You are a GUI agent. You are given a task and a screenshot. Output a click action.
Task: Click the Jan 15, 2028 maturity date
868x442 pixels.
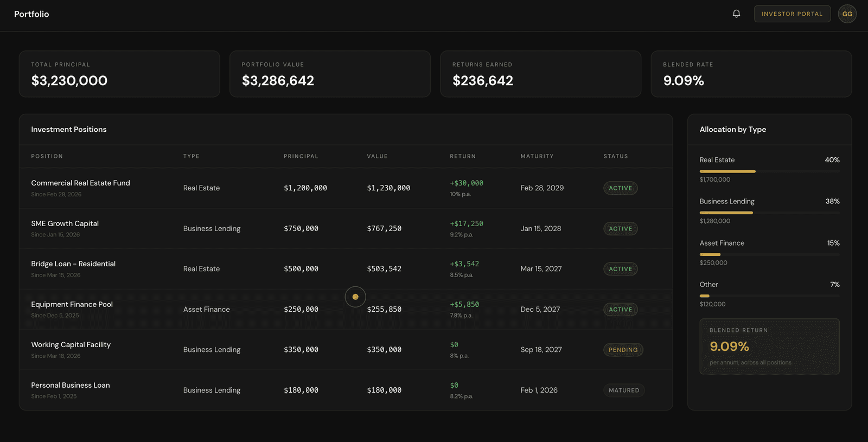pos(541,229)
